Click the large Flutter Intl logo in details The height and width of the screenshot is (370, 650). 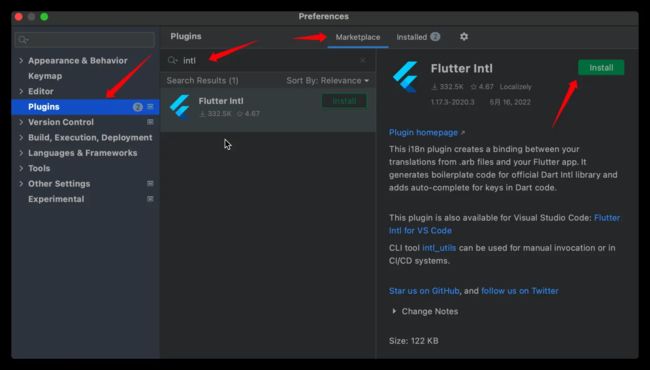[405, 77]
